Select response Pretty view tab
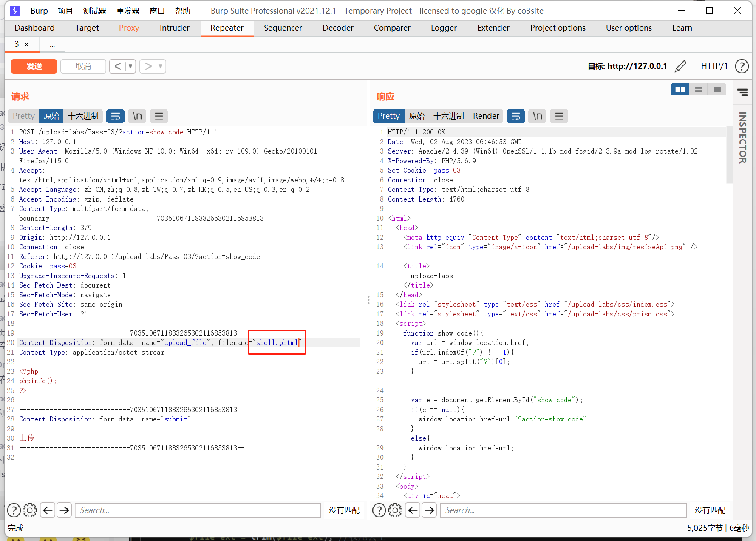 pyautogui.click(x=388, y=116)
